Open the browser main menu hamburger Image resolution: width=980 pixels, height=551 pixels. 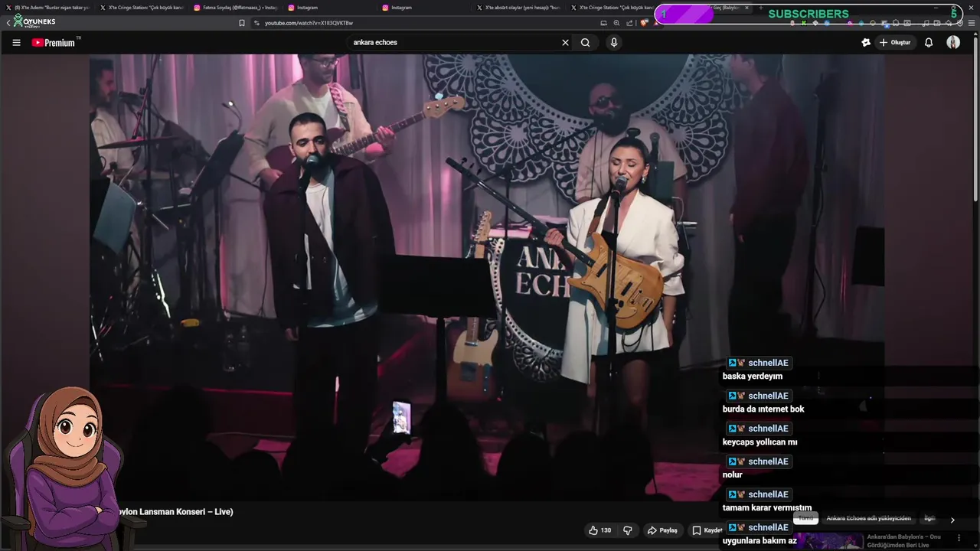pyautogui.click(x=972, y=23)
